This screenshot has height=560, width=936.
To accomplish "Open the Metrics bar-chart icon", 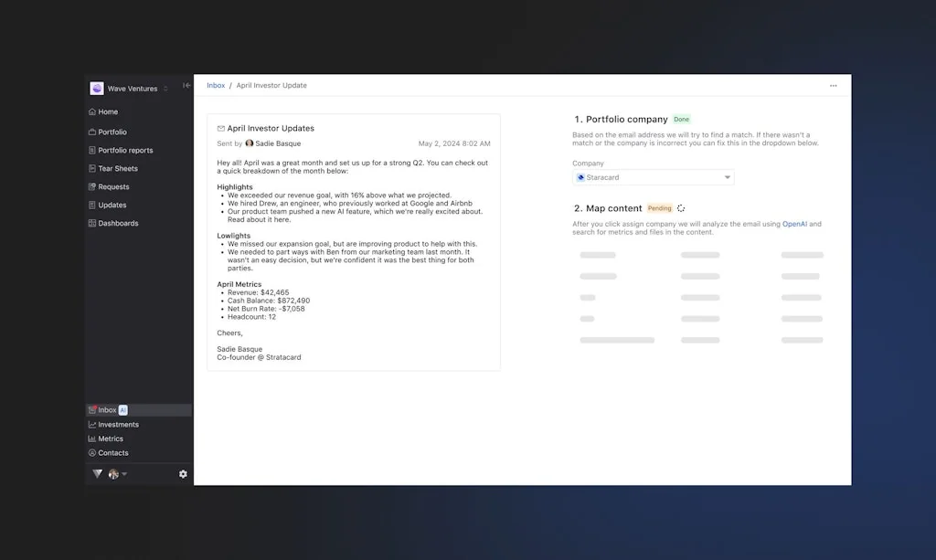I will (94, 438).
